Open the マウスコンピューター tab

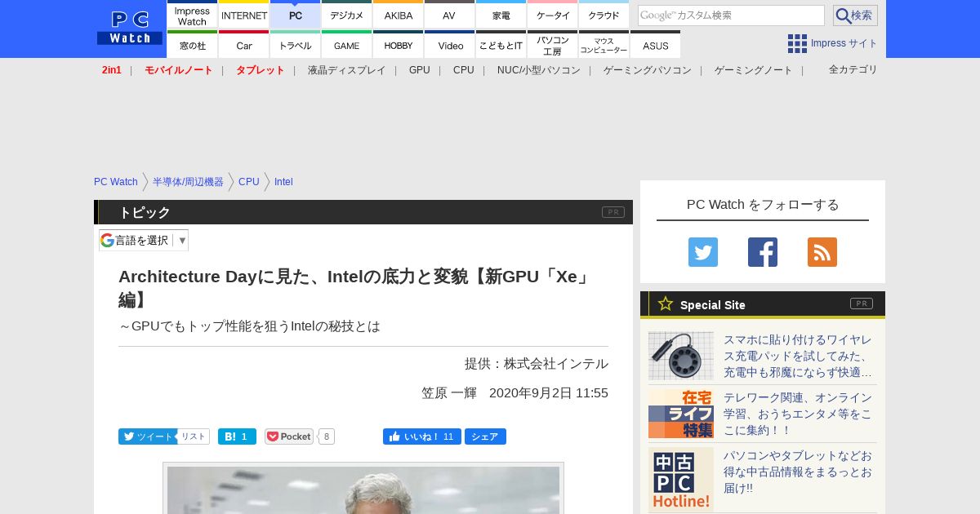(x=604, y=44)
